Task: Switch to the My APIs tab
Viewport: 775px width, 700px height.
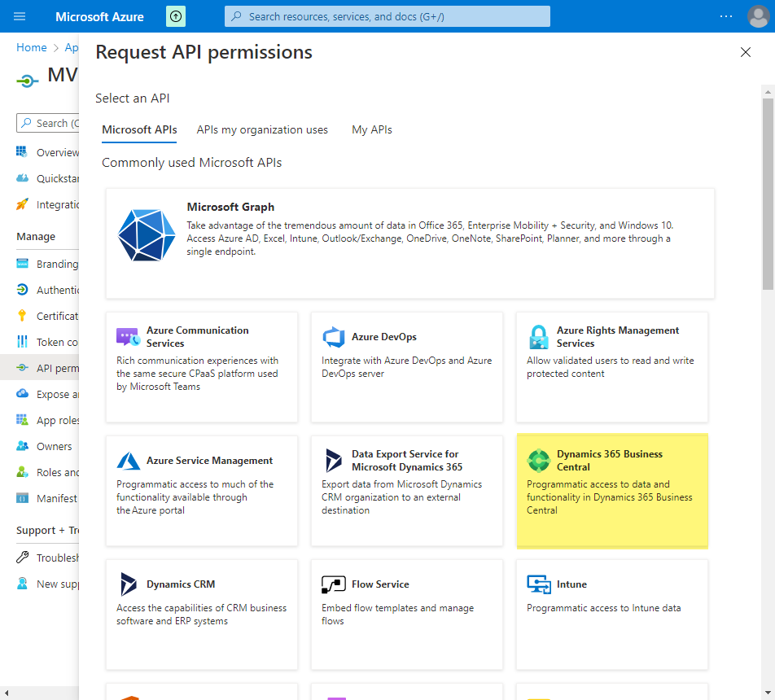Action: 372,130
